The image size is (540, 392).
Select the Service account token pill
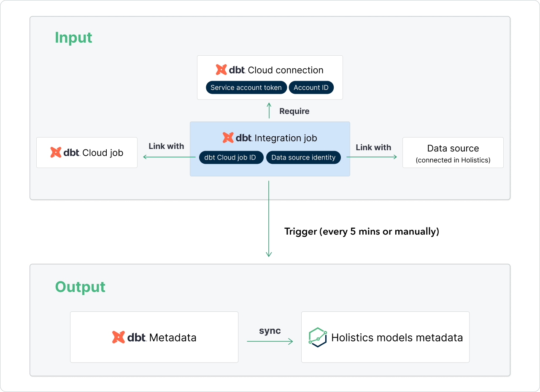246,88
